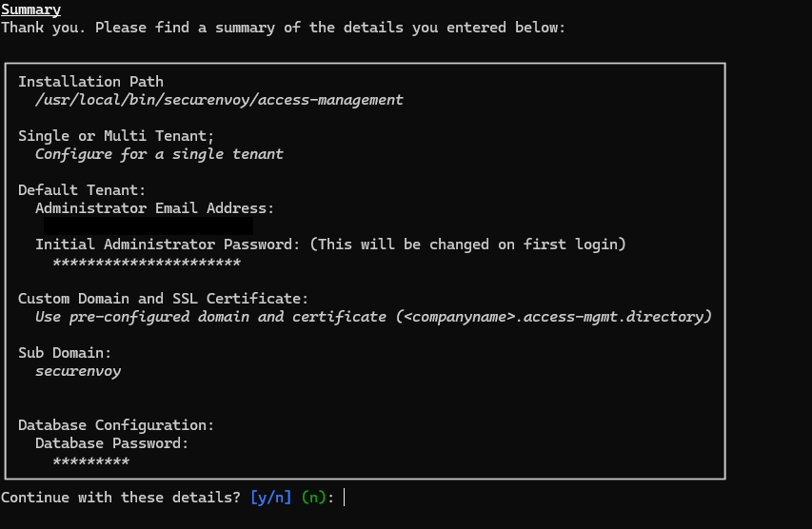
Task: Click the pre-configured domain and certificate line
Action: click(x=373, y=317)
